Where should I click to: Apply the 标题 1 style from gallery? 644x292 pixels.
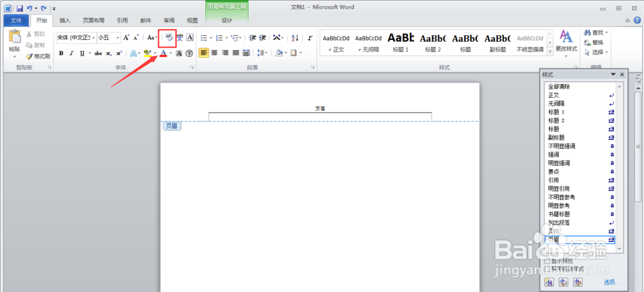click(x=401, y=42)
